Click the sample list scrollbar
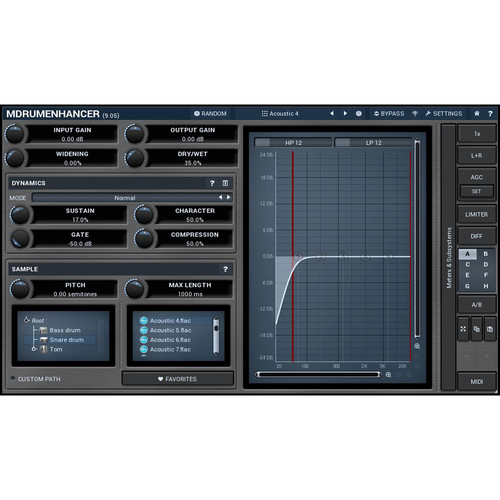 [x=216, y=336]
